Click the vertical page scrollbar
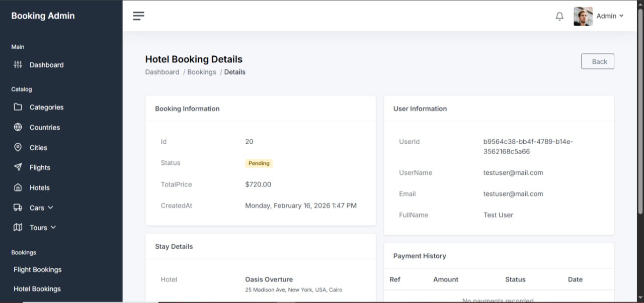The width and height of the screenshot is (644, 303). (x=640, y=111)
